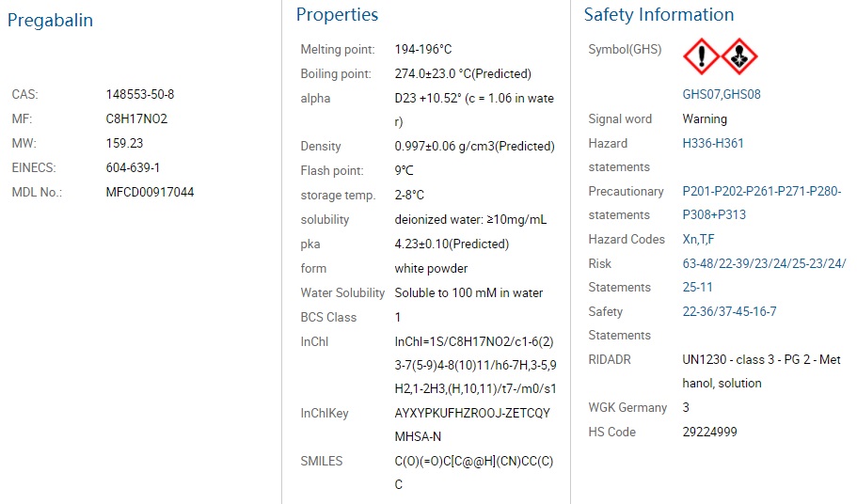Screen dimensions: 857x504
Task: Click the CAS number 148553-50-8
Action: pyautogui.click(x=140, y=94)
